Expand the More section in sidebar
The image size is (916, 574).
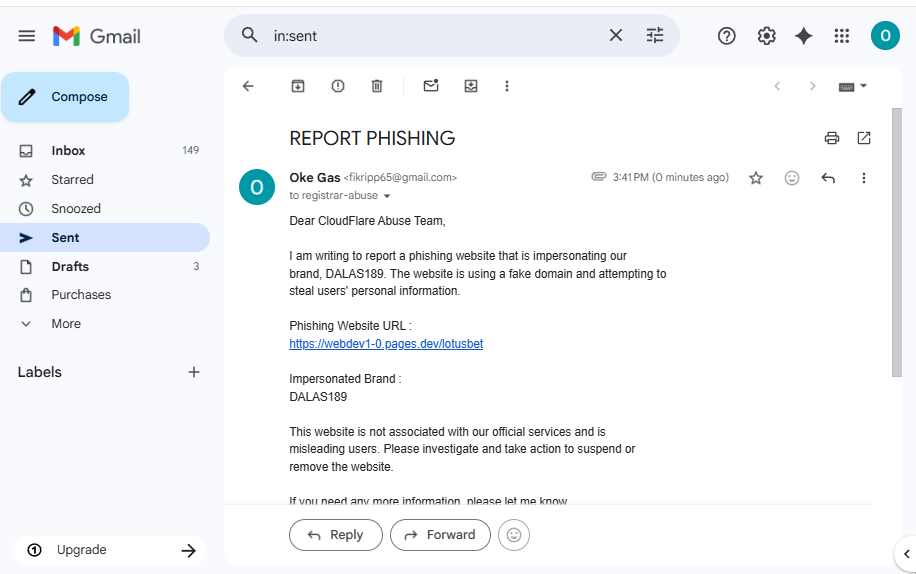tap(66, 324)
